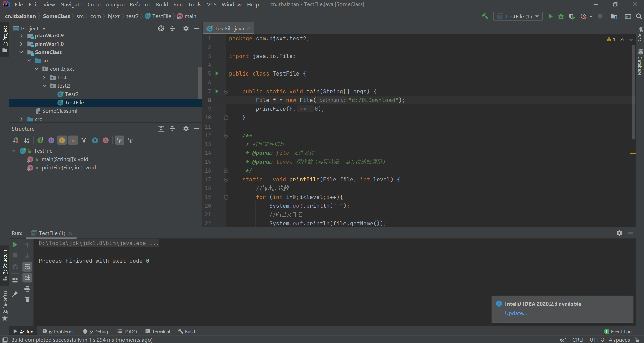
Task: Toggle Sort Alphabetically in Structure
Action: 27,140
